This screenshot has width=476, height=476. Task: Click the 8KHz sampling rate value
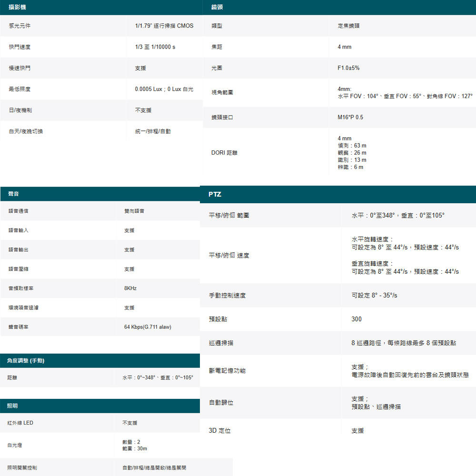(130, 288)
